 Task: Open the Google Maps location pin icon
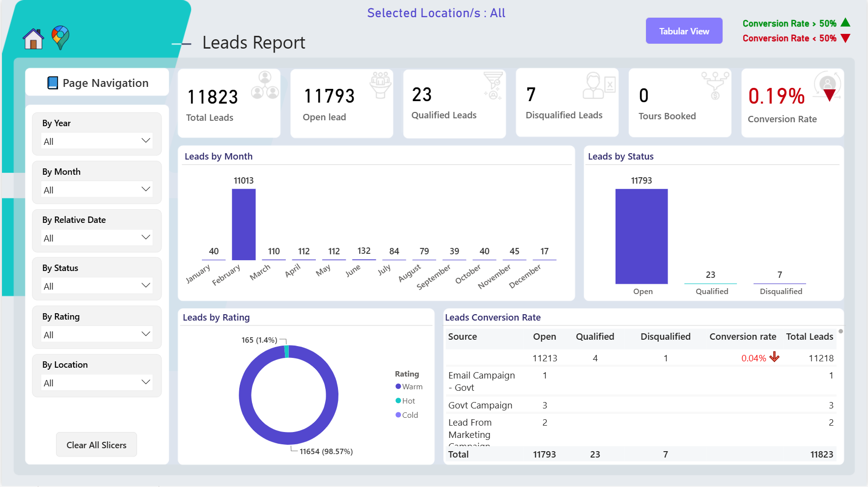[60, 38]
